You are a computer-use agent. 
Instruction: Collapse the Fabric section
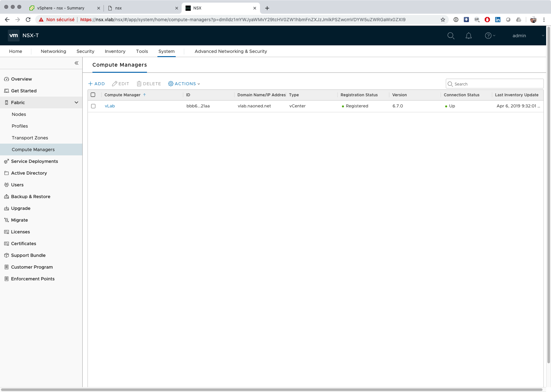click(x=76, y=102)
